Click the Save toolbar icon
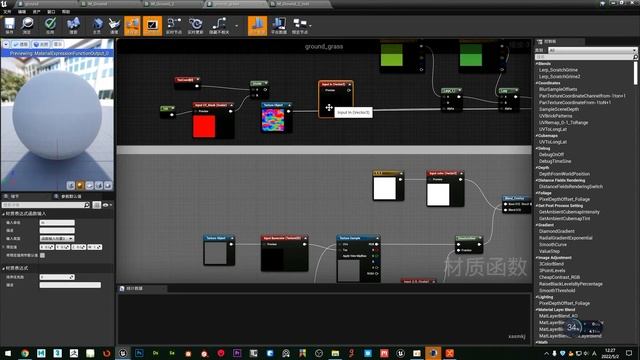Image resolution: width=640 pixels, height=360 pixels. point(9,26)
